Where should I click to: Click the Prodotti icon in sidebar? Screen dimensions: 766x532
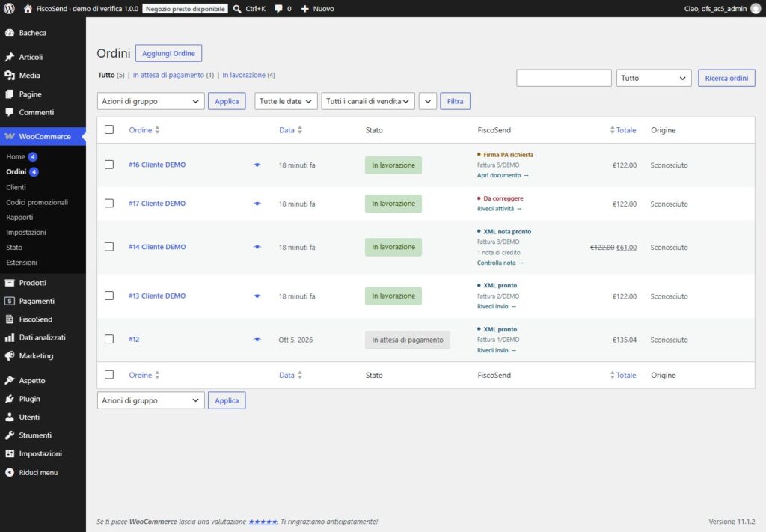click(x=9, y=282)
